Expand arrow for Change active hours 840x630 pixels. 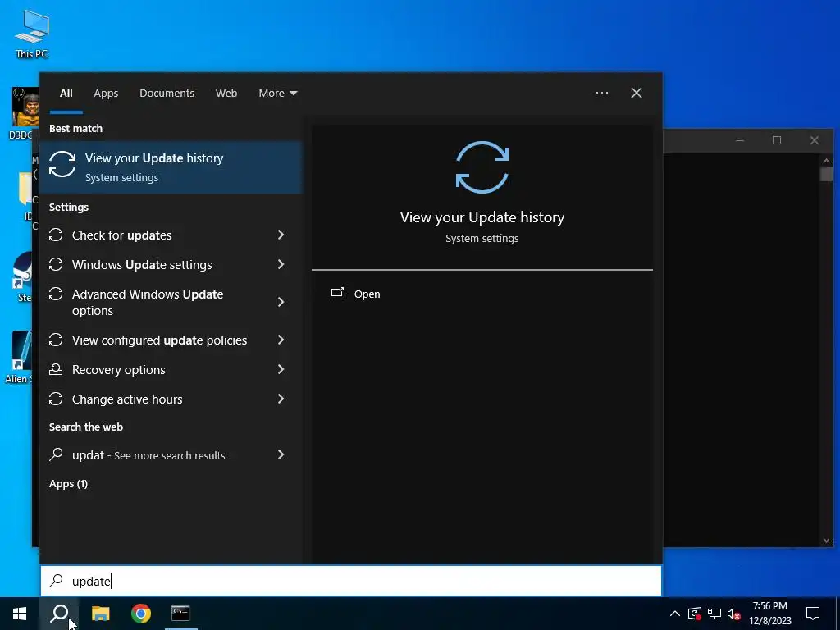pos(281,399)
